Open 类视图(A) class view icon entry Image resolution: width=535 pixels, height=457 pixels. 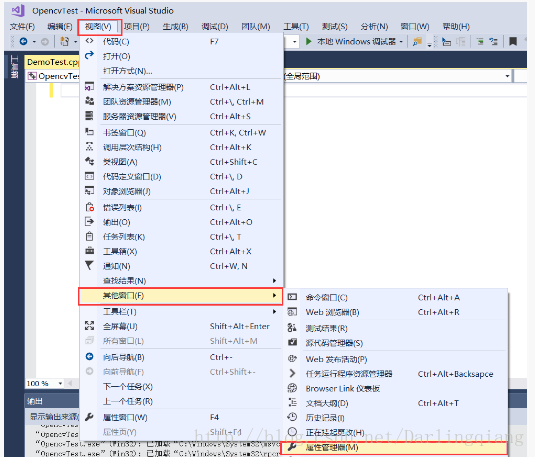[181, 162]
